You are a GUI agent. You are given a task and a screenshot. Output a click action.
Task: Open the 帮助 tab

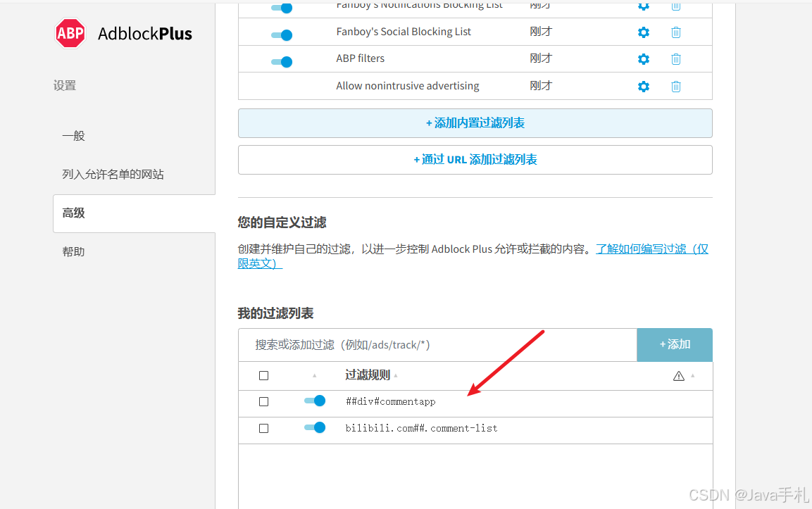pyautogui.click(x=73, y=251)
